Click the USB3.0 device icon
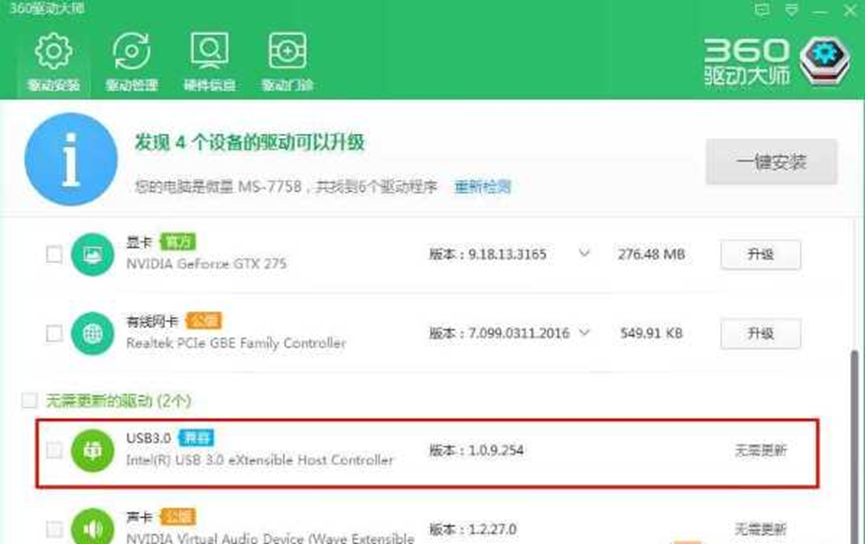This screenshot has width=865, height=544. (x=92, y=451)
